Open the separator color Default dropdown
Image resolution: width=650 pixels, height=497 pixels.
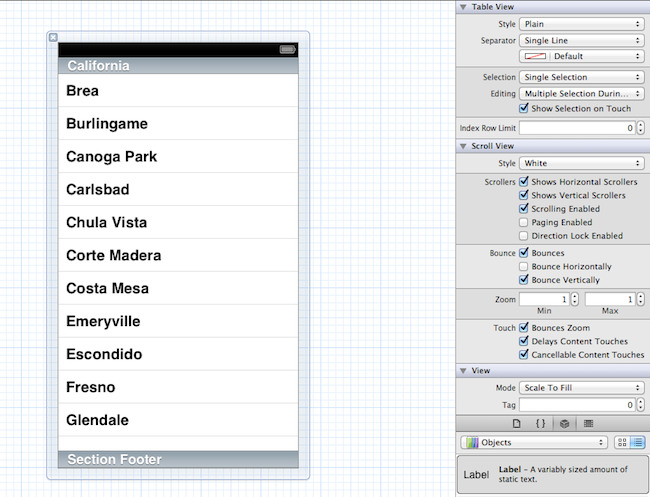point(582,56)
